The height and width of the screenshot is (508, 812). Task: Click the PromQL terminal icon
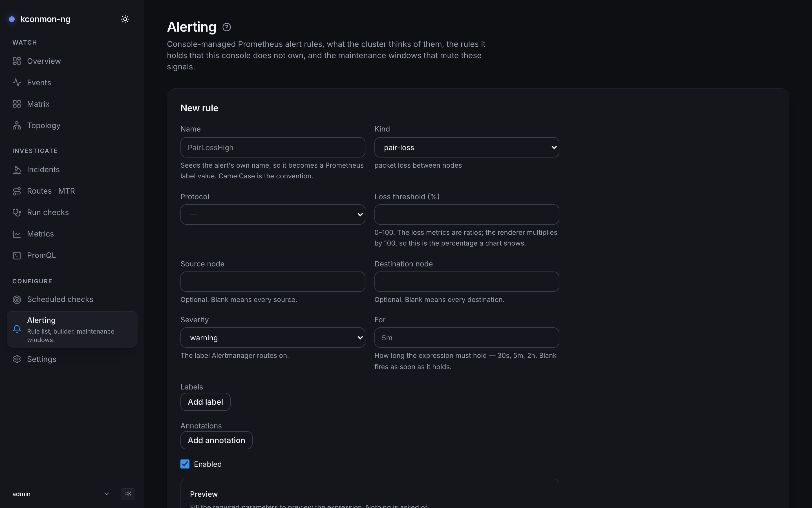(x=17, y=256)
